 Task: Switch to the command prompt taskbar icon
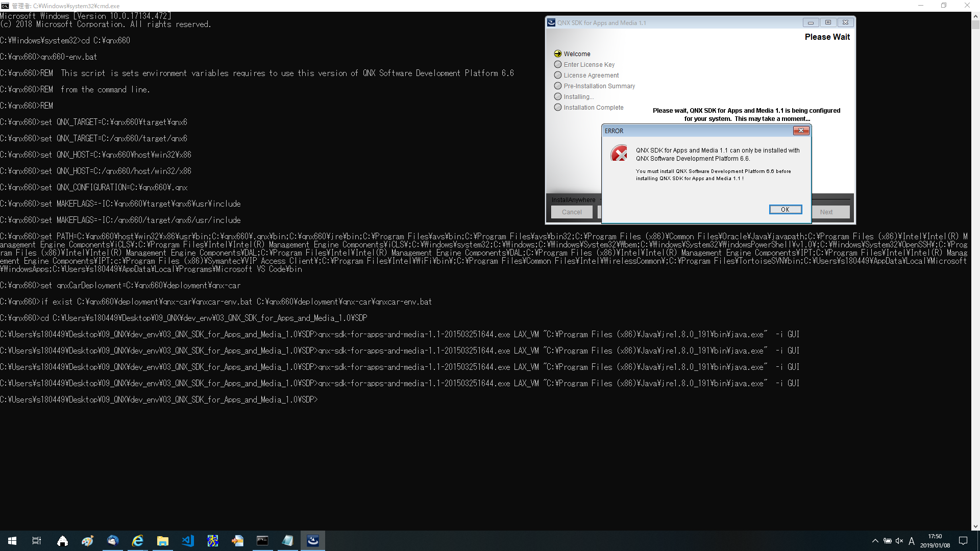pyautogui.click(x=262, y=541)
